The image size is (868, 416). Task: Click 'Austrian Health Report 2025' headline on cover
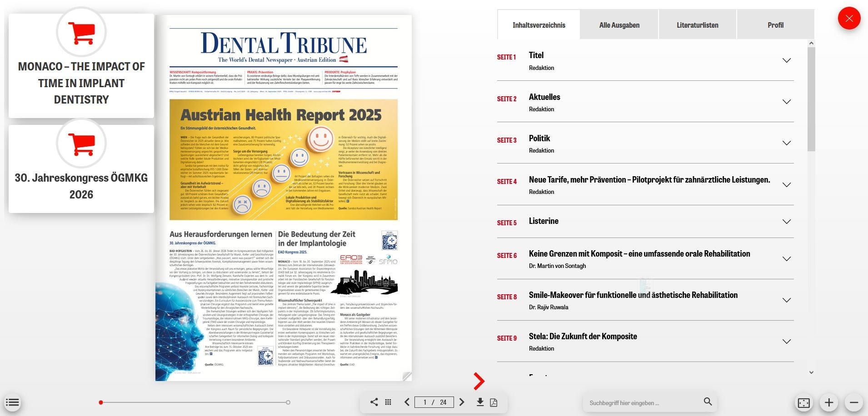point(281,115)
